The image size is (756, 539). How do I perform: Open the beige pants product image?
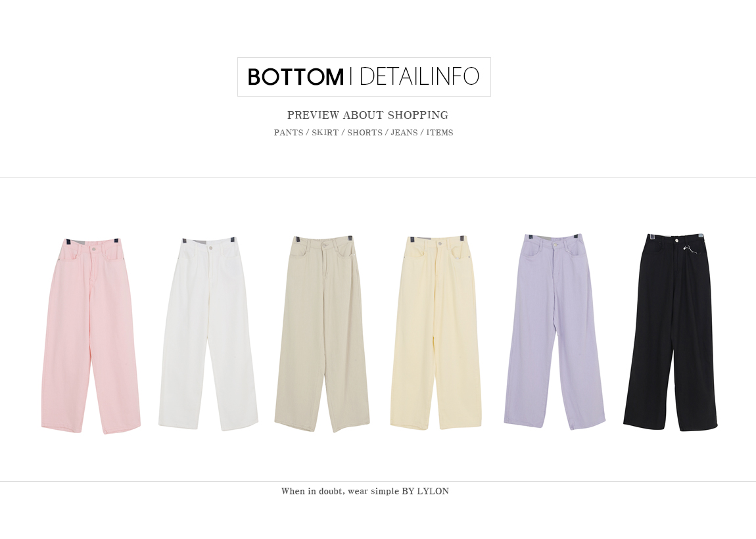(x=322, y=334)
